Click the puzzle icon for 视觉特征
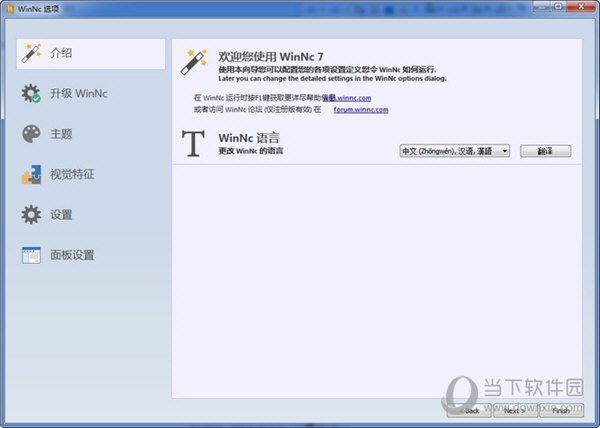 tap(31, 174)
